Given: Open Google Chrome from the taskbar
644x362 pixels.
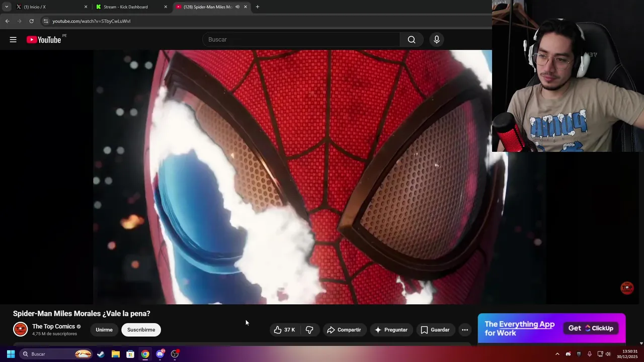Looking at the screenshot, I should coord(145,354).
